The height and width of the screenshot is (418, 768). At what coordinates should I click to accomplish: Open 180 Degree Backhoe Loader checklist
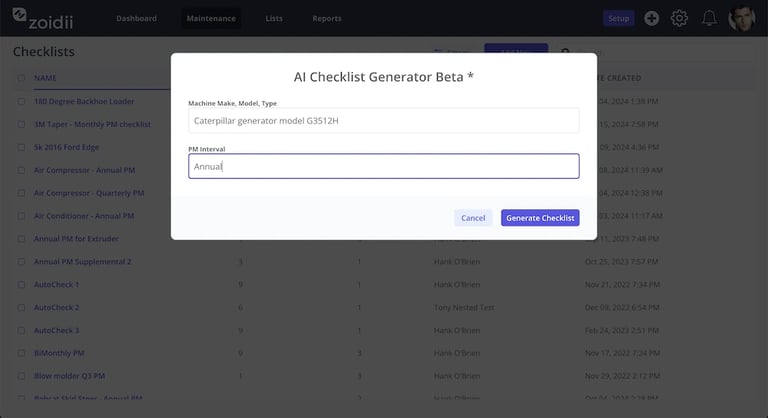[84, 101]
